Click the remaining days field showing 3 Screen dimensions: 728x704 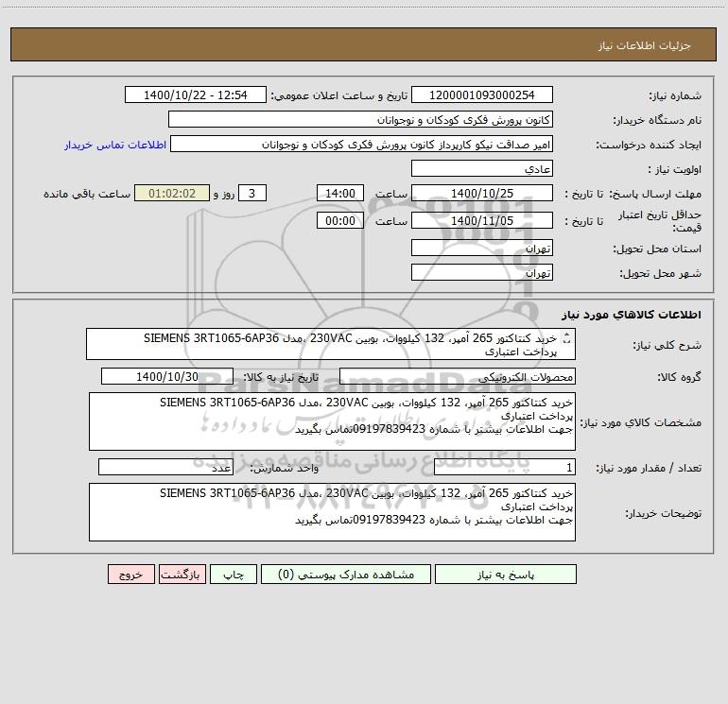pyautogui.click(x=252, y=193)
